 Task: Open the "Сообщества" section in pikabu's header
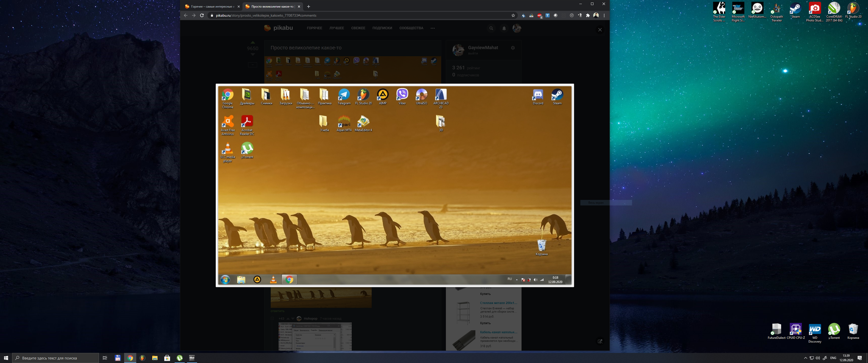[411, 28]
